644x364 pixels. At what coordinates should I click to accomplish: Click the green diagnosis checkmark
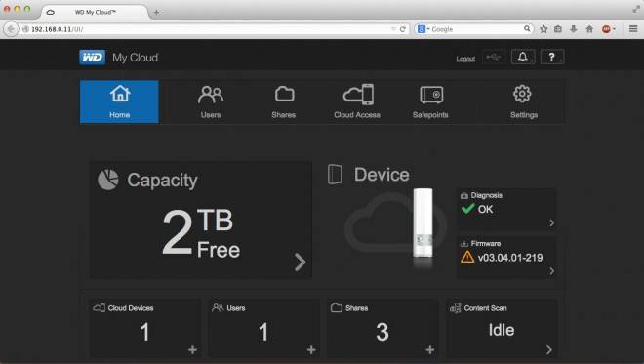tap(467, 209)
